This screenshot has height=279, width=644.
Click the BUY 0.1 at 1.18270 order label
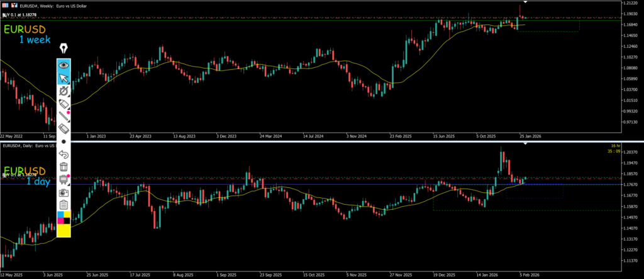tap(20, 13)
